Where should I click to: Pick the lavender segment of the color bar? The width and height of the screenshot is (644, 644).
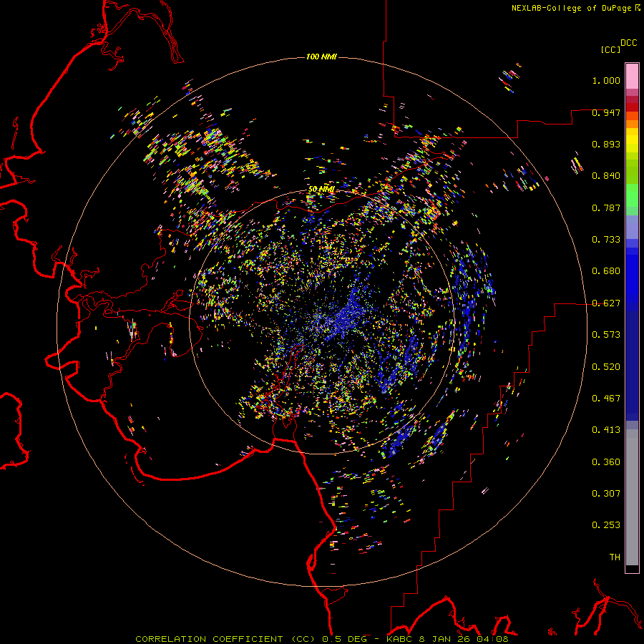point(632,228)
